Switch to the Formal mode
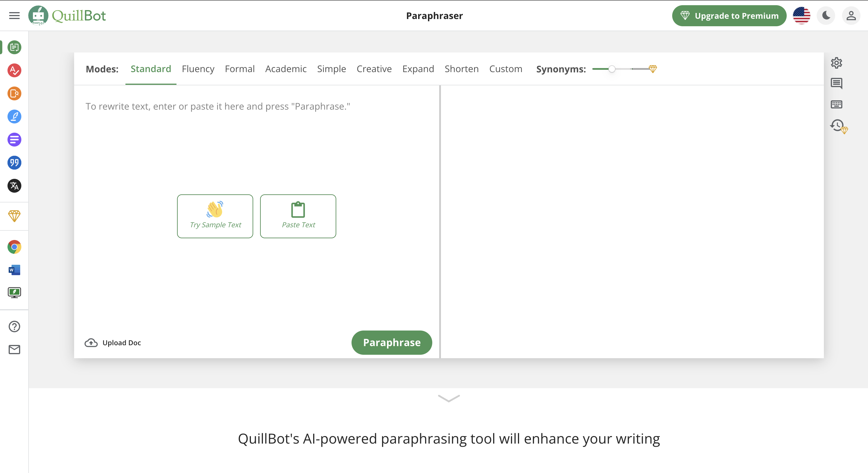Screen dimensions: 868x473 pos(240,69)
